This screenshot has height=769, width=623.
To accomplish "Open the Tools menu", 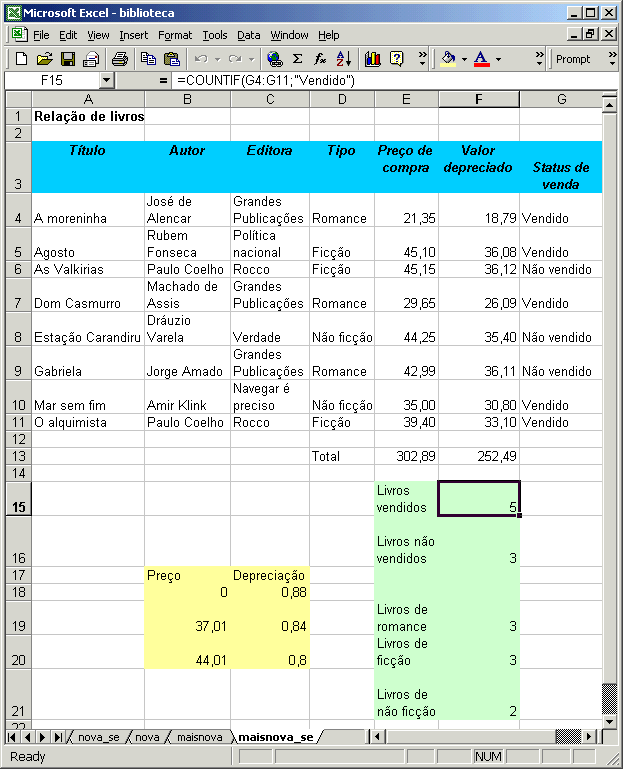I will pyautogui.click(x=215, y=35).
